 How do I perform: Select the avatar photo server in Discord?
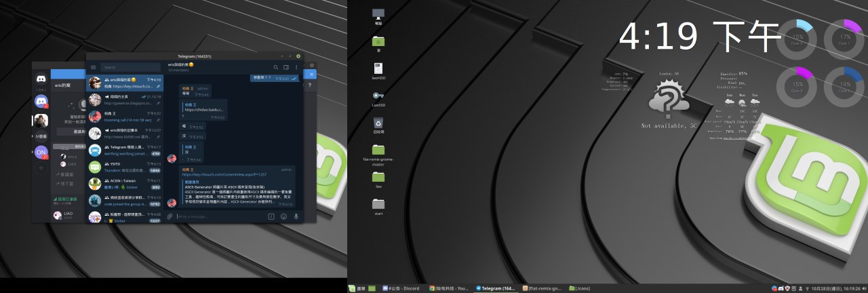[x=41, y=120]
